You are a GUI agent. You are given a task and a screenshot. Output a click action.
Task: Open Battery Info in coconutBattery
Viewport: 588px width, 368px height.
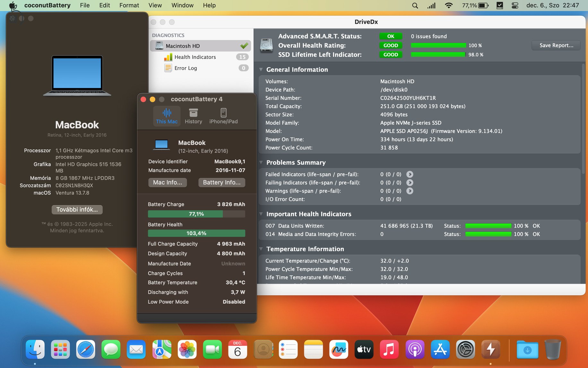pyautogui.click(x=221, y=183)
